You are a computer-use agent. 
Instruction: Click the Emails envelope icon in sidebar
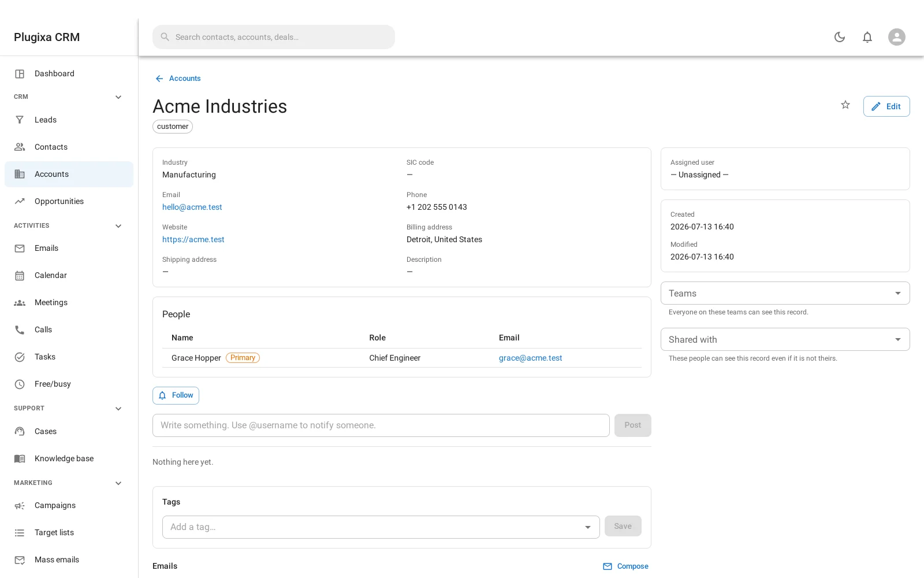click(20, 248)
